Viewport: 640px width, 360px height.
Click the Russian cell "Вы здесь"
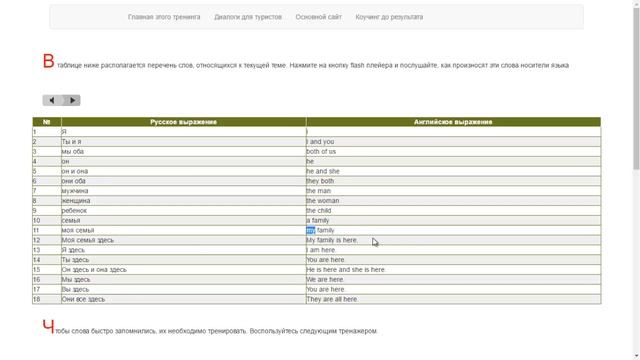[x=184, y=289]
